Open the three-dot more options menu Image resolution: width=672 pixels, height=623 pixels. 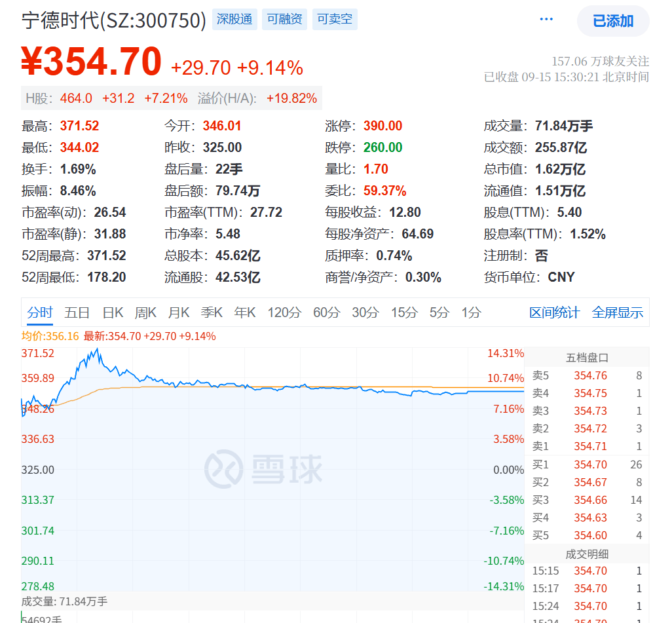[x=546, y=19]
